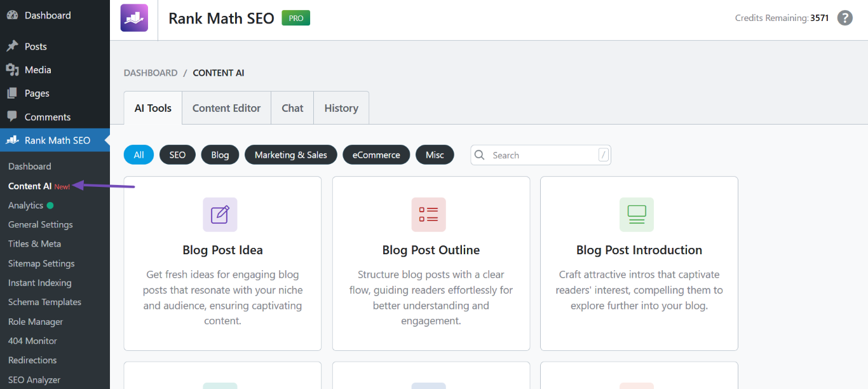
Task: Open the help question mark icon
Action: 844,18
